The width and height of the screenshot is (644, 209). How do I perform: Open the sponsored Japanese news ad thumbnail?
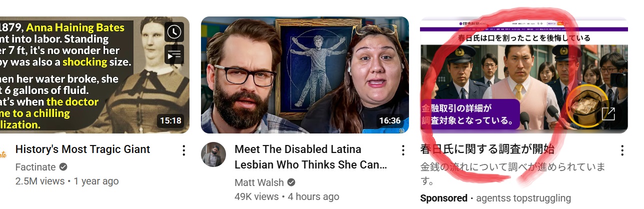pyautogui.click(x=523, y=75)
